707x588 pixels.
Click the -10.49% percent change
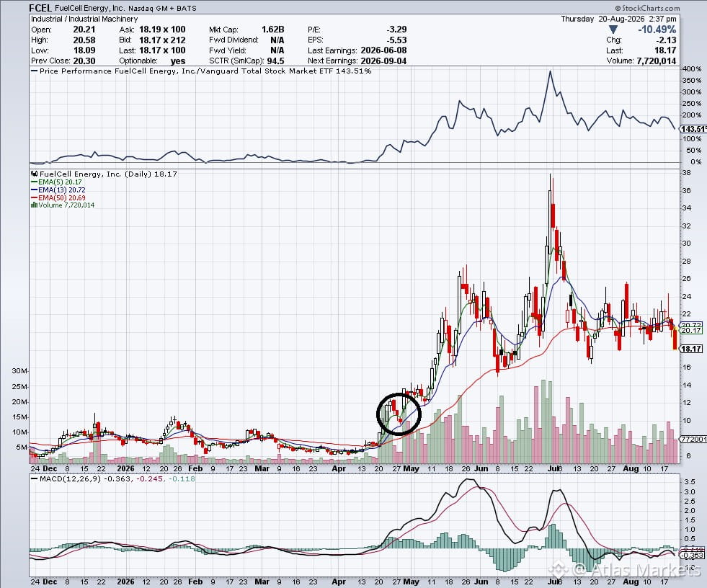[x=657, y=30]
